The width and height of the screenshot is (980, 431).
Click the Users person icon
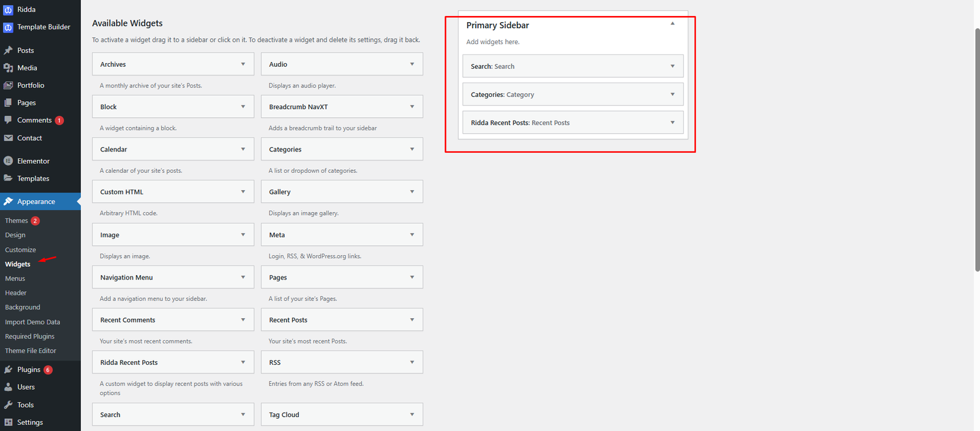click(x=8, y=387)
